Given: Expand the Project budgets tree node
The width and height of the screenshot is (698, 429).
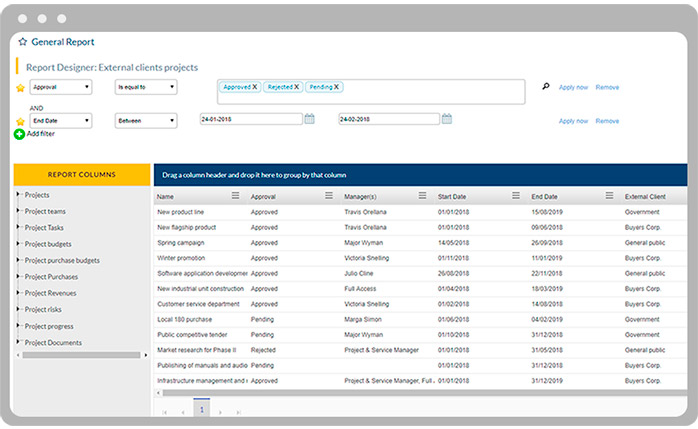Looking at the screenshot, I should 18,244.
